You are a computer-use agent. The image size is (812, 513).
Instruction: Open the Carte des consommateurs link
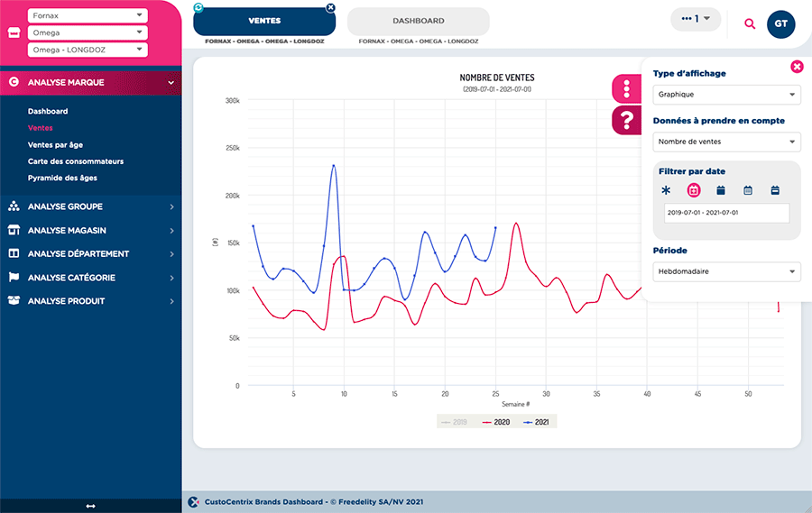tap(75, 161)
